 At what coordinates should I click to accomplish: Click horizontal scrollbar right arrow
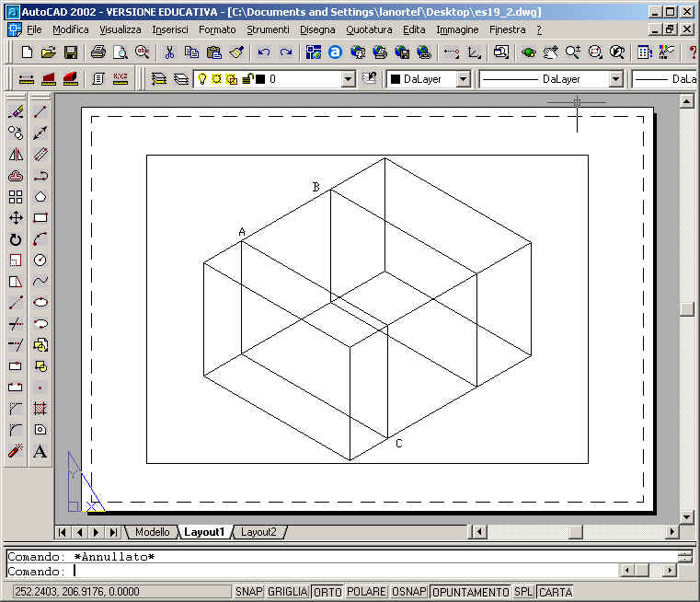pos(671,532)
